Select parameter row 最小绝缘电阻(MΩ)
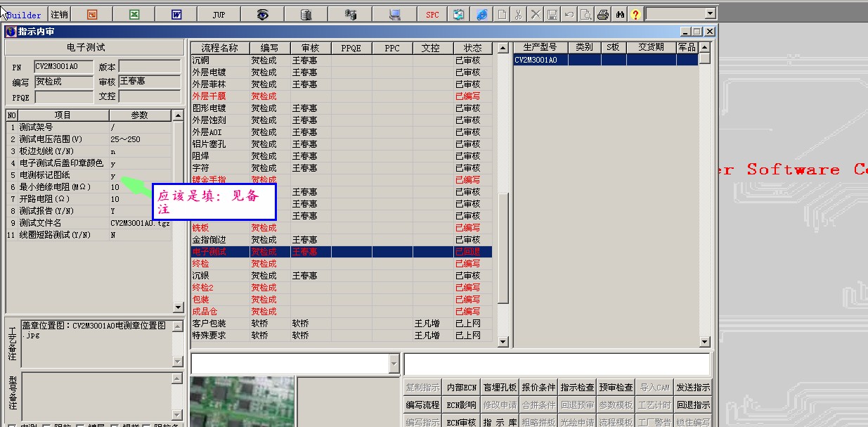The height and width of the screenshot is (427, 868). (x=89, y=187)
